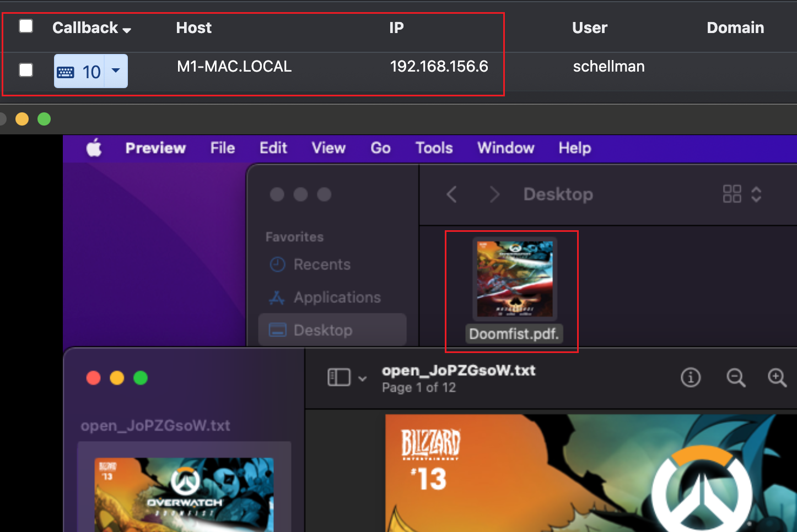797x532 pixels.
Task: Open the Doomfist.pdf thumbnail on Desktop
Action: coord(514,279)
